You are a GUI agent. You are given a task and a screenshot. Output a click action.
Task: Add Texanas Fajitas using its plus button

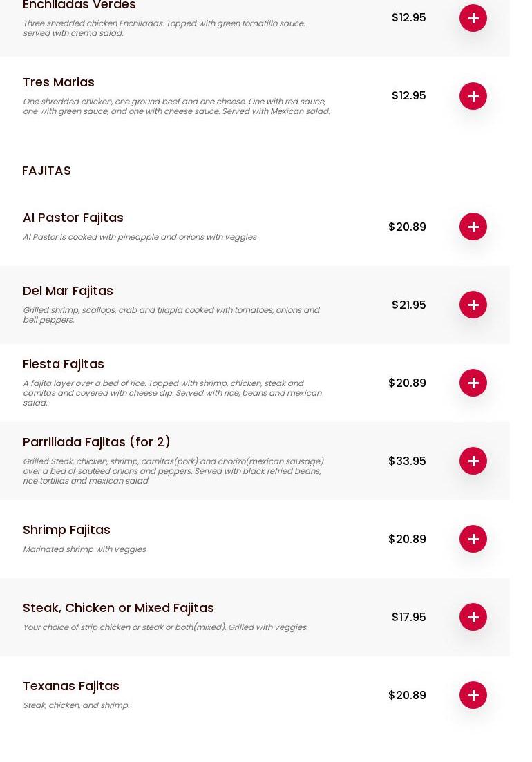tap(473, 695)
